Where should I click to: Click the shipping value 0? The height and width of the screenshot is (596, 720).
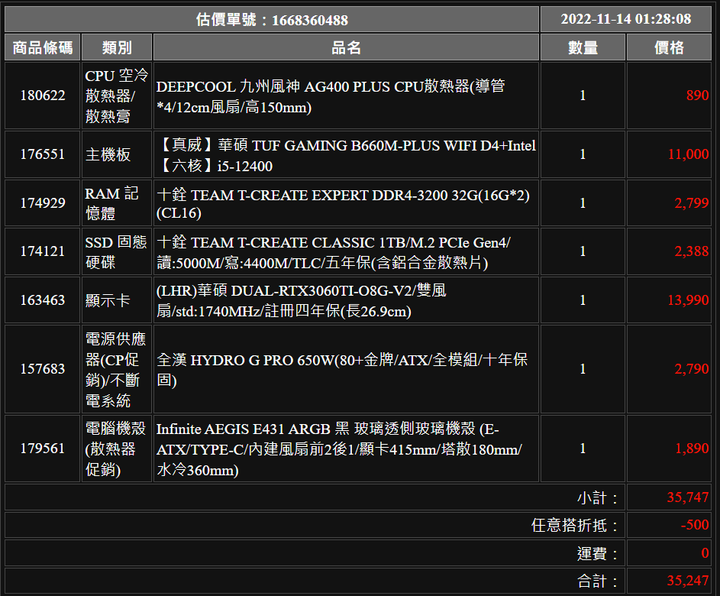[705, 553]
